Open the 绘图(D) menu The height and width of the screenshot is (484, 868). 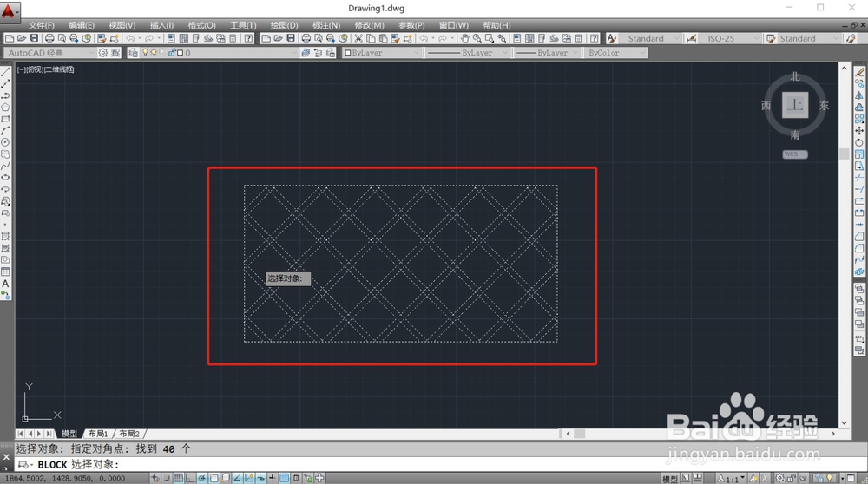[x=284, y=25]
